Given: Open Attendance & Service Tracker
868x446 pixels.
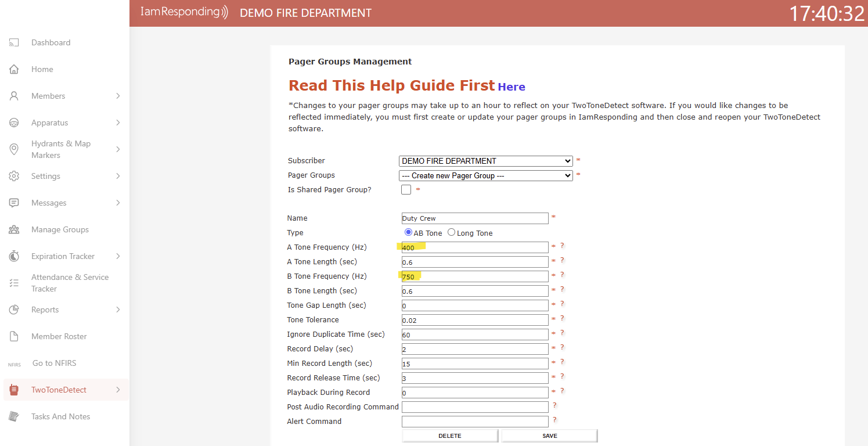Looking at the screenshot, I should pyautogui.click(x=70, y=283).
